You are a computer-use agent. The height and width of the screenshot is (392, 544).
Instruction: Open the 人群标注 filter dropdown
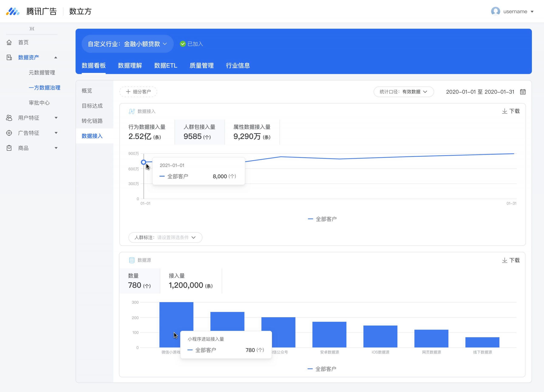[165, 238]
